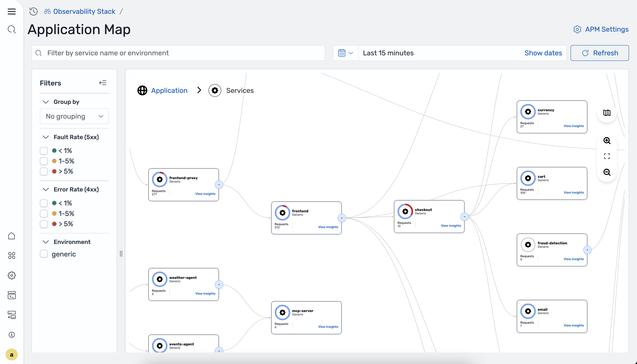Click the mcp-server service node icon
Screen dimensions: 637x364
pos(282,312)
